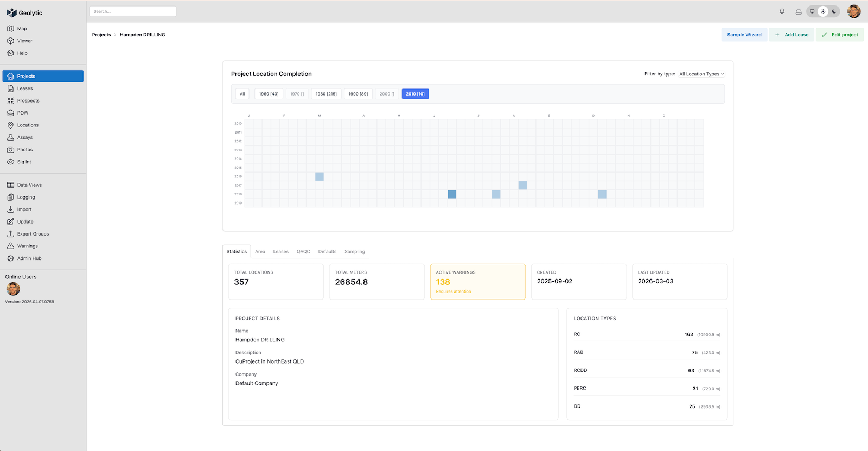This screenshot has height=451, width=868.
Task: Click the dark blue 2018 June heatmap cell
Action: pos(452,194)
